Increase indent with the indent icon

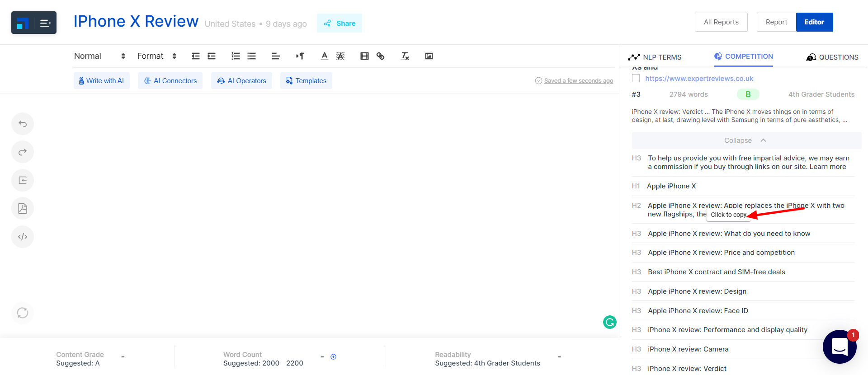click(x=212, y=56)
